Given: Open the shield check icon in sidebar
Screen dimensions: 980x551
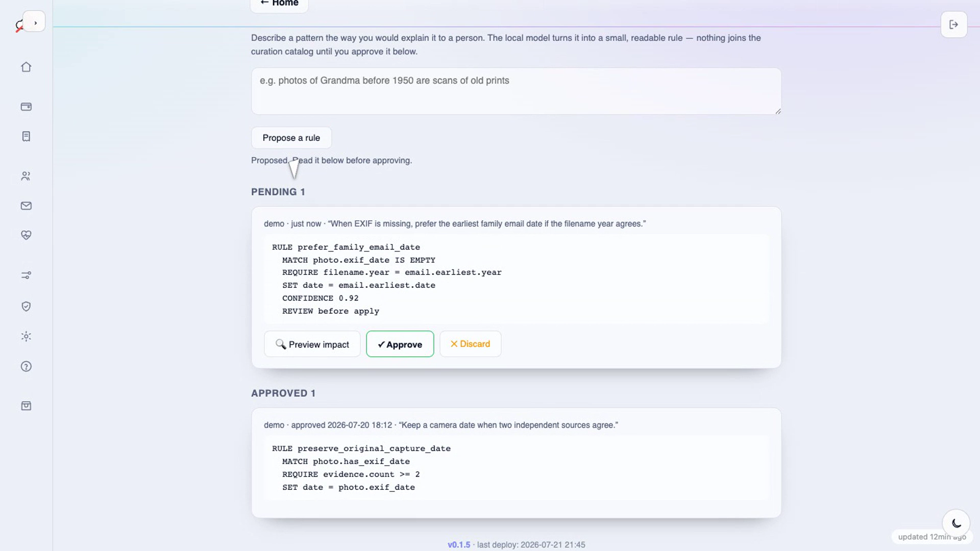Looking at the screenshot, I should tap(26, 306).
